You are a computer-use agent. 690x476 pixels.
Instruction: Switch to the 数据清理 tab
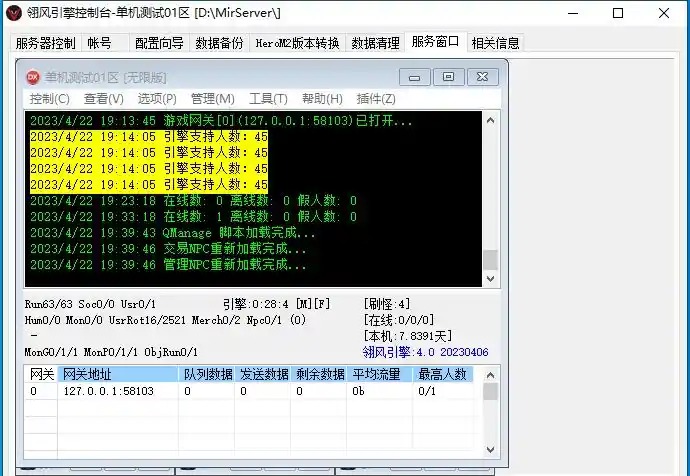[x=375, y=43]
